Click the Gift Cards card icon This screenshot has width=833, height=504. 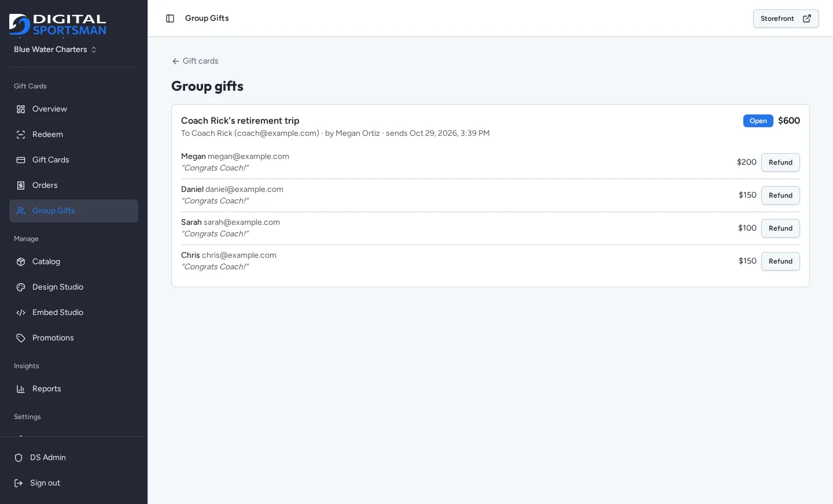21,160
